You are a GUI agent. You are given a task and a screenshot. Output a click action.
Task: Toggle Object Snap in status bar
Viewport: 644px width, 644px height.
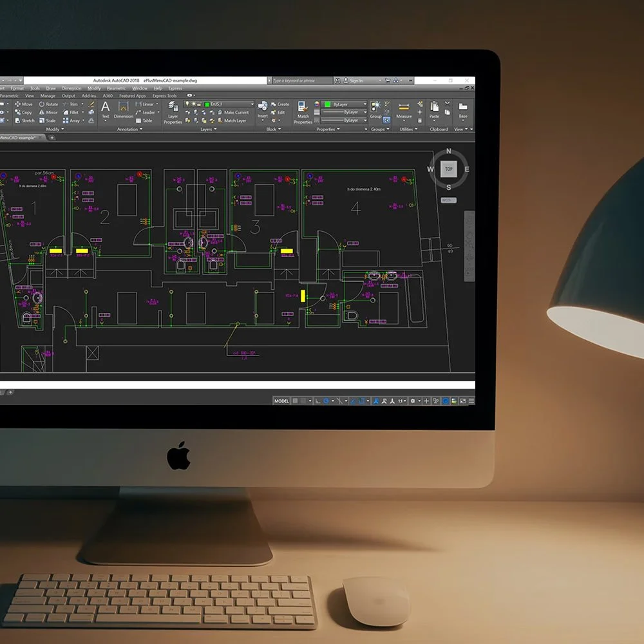(361, 401)
